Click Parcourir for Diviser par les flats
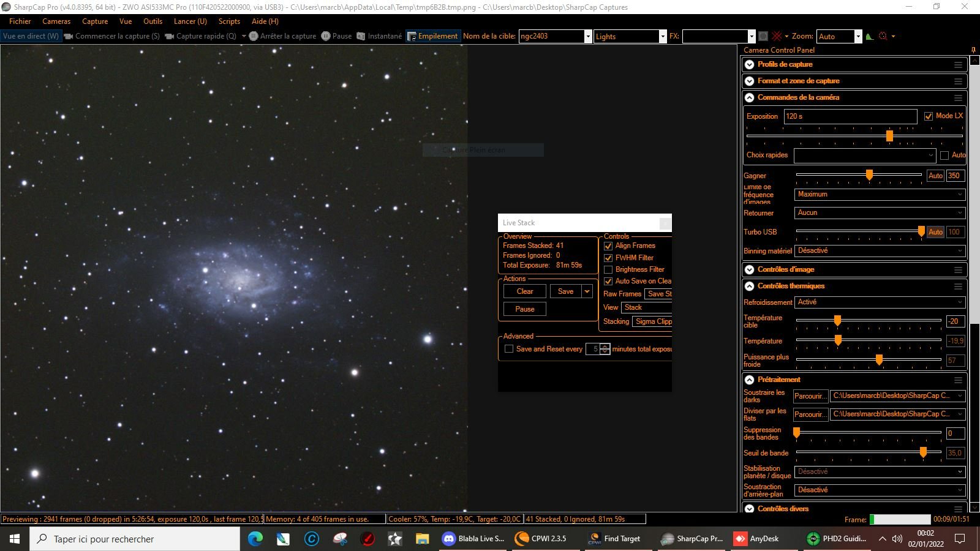 point(810,414)
